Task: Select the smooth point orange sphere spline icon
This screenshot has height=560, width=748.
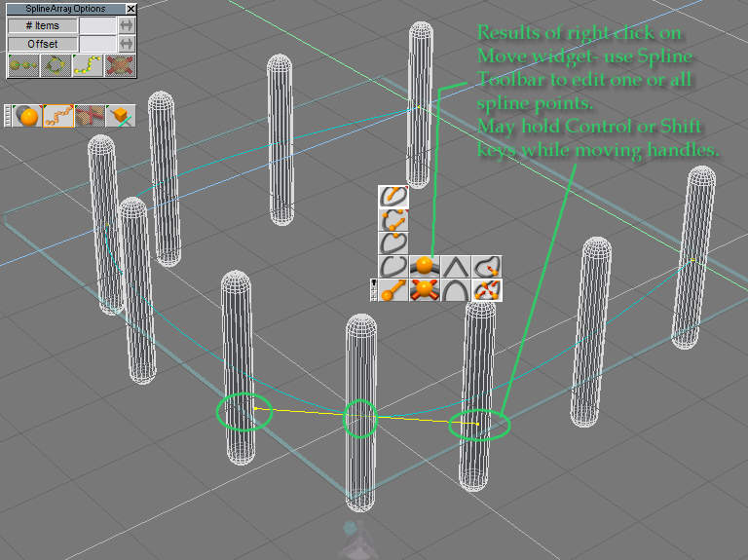Action: 424,265
